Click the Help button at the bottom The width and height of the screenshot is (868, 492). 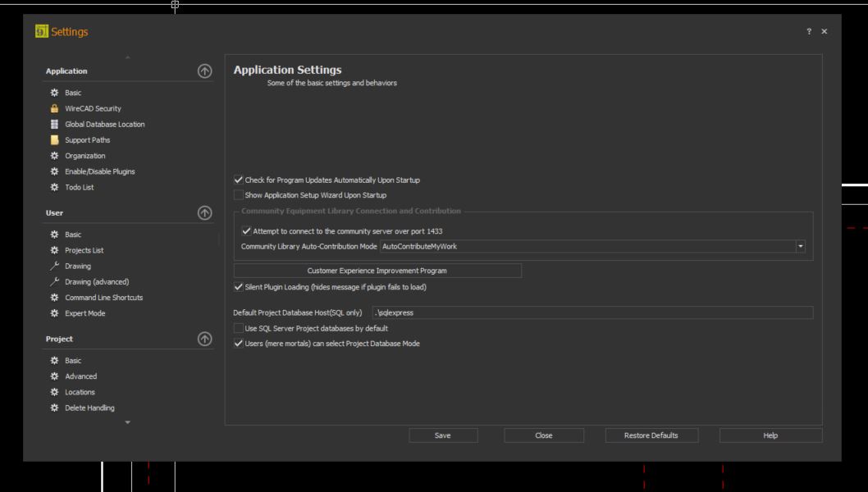point(770,435)
